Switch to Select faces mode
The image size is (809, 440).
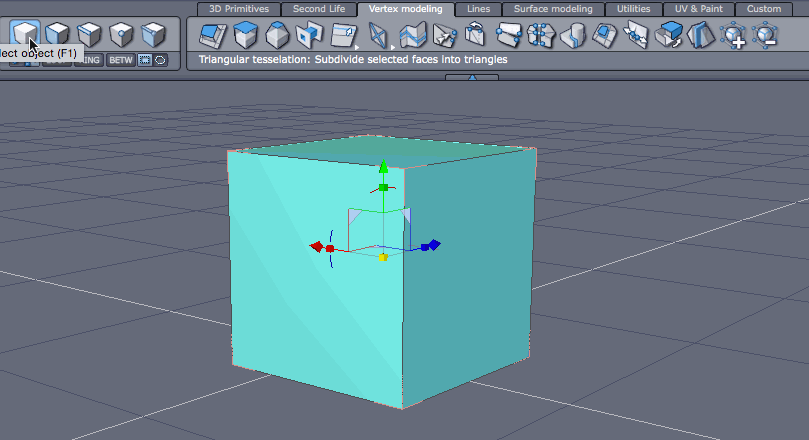(57, 34)
